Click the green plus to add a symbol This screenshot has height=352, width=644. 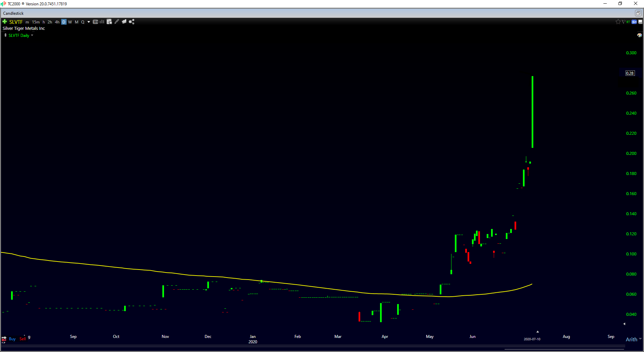coord(5,21)
